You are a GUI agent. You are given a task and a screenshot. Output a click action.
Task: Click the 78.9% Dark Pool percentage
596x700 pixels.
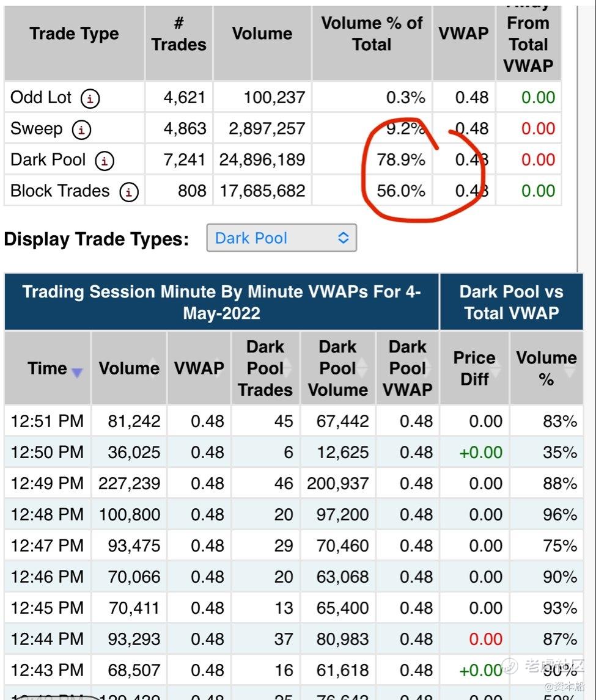click(x=401, y=160)
